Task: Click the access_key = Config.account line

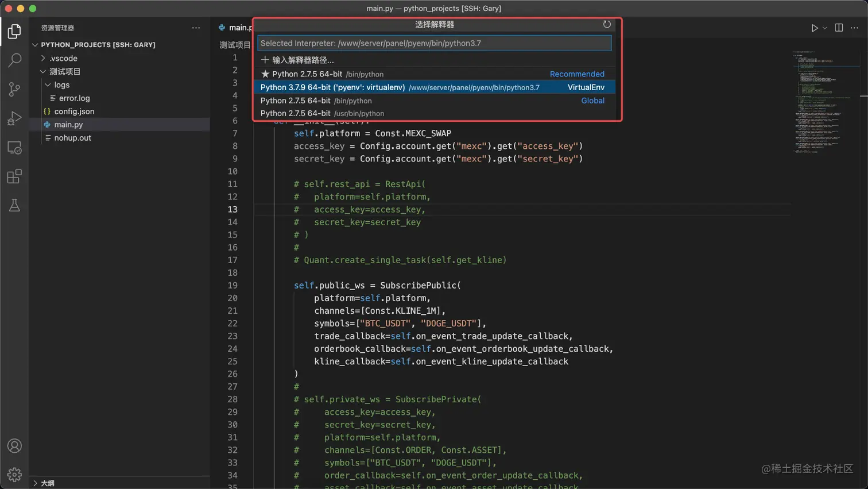Action: (x=438, y=146)
